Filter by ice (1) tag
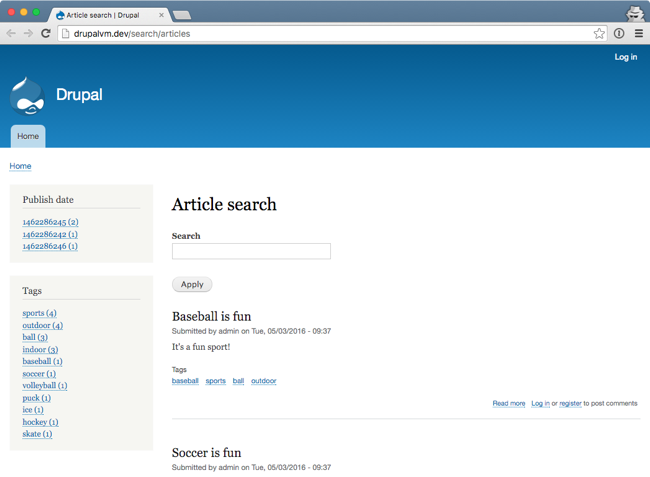The width and height of the screenshot is (650, 477). (x=33, y=410)
